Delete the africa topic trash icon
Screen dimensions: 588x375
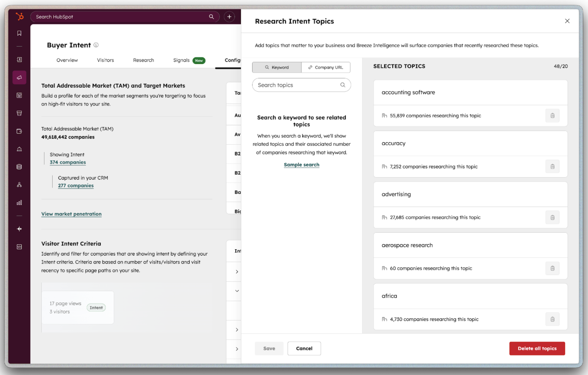point(552,319)
